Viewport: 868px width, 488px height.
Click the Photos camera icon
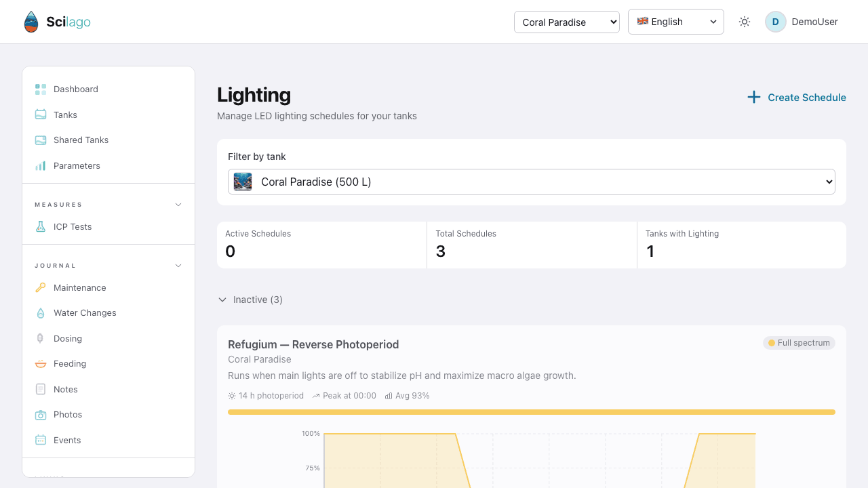tap(41, 415)
